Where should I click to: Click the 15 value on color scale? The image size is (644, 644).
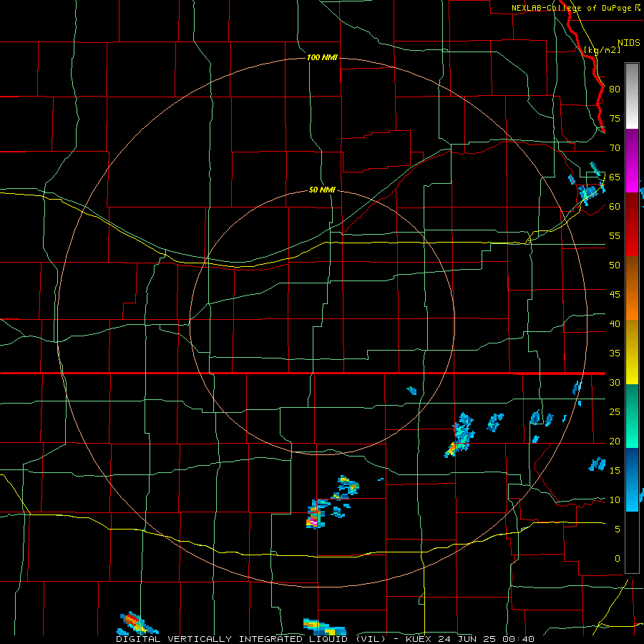(x=615, y=471)
